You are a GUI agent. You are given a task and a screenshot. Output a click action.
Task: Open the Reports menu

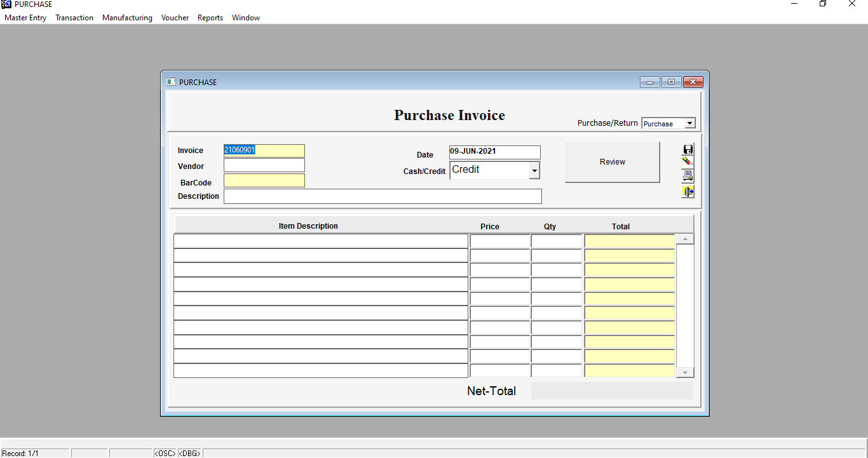(210, 18)
